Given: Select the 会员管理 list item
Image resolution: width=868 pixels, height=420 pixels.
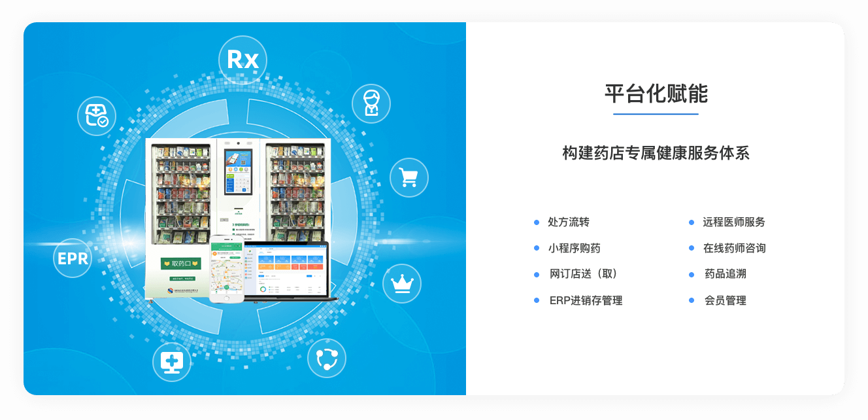Looking at the screenshot, I should click(x=725, y=301).
